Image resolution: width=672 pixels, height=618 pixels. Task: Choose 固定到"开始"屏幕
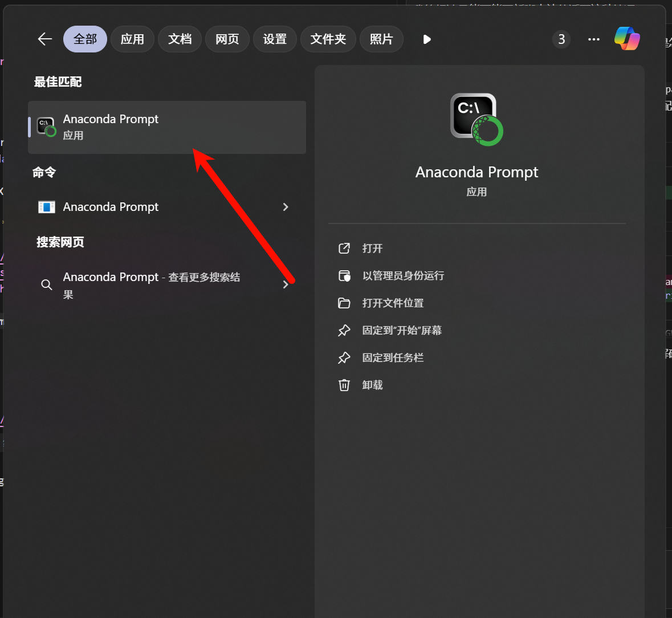pos(402,331)
